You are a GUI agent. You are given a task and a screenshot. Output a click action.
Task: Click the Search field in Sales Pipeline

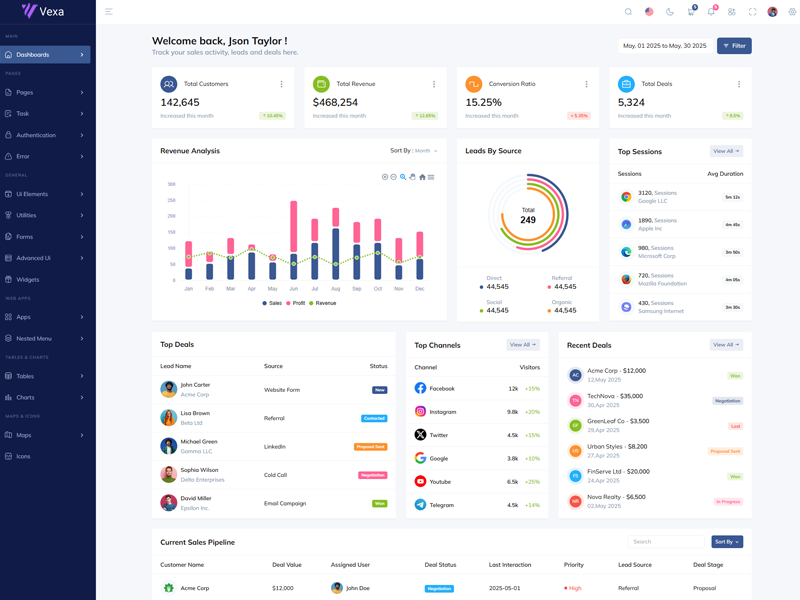coord(667,542)
